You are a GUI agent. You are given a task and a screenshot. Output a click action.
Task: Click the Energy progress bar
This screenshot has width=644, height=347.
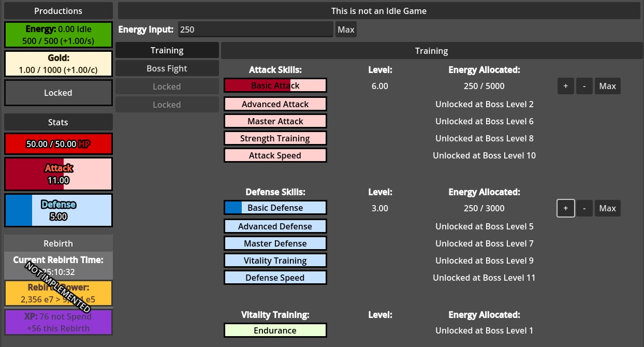58,34
